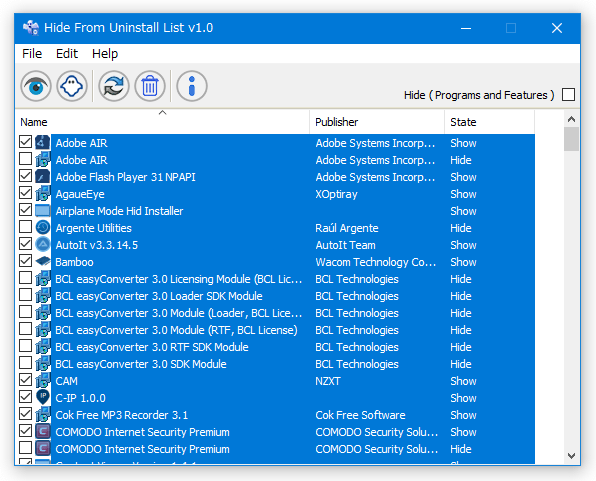Click the AutoIt v3.3.14.5 row icon
This screenshot has width=596, height=481.
click(43, 244)
